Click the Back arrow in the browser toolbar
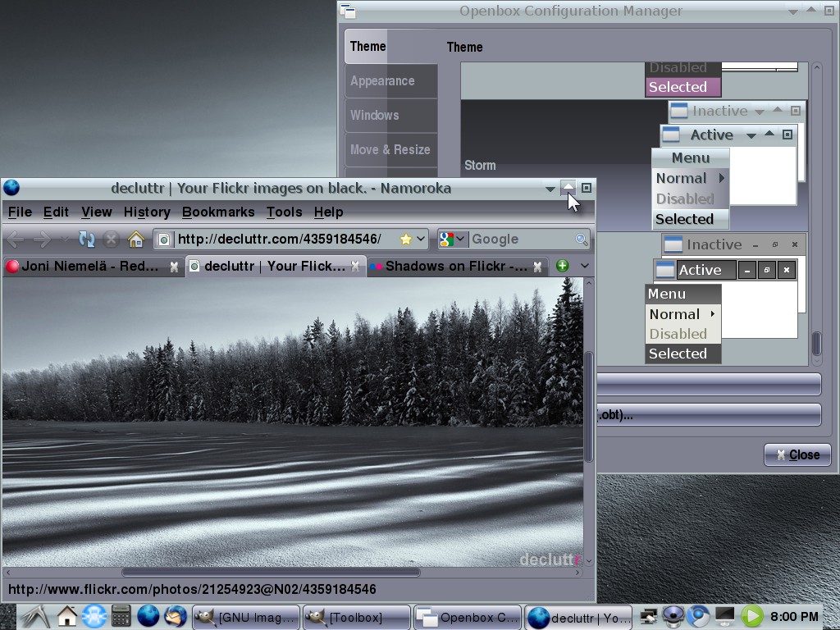 tap(15, 239)
